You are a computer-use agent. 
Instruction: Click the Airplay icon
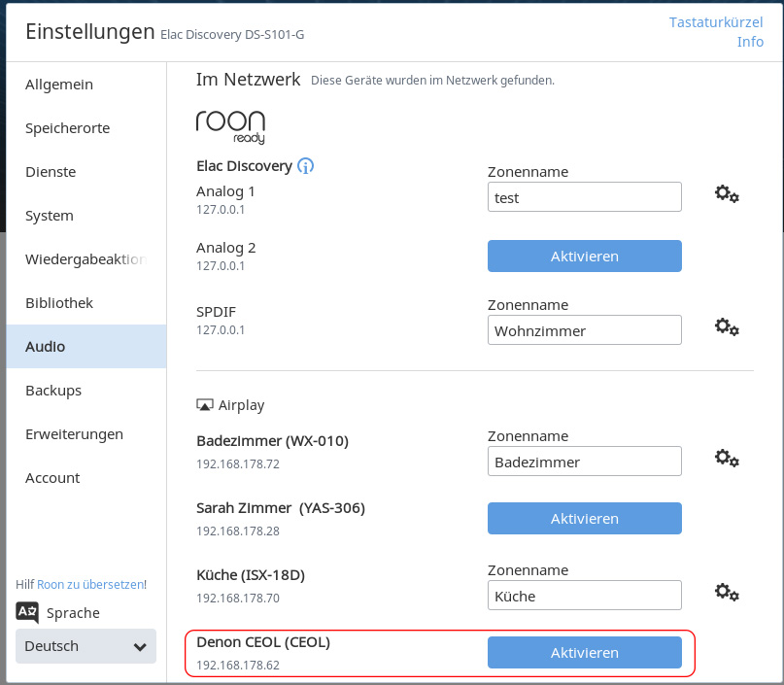coord(204,405)
